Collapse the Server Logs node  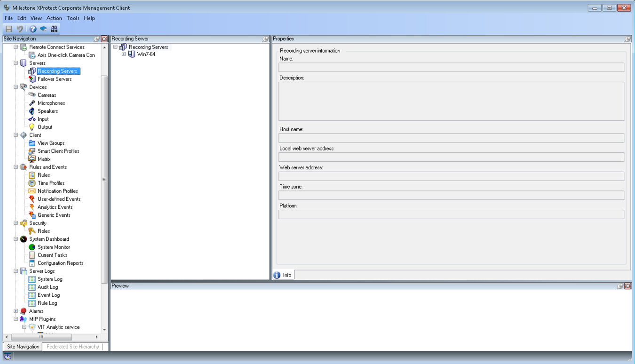click(x=16, y=271)
